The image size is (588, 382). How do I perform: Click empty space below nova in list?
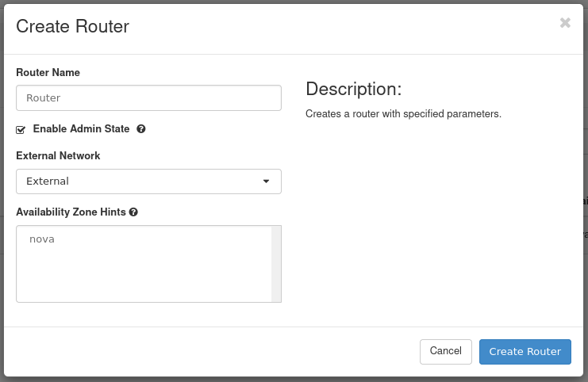[x=143, y=277]
